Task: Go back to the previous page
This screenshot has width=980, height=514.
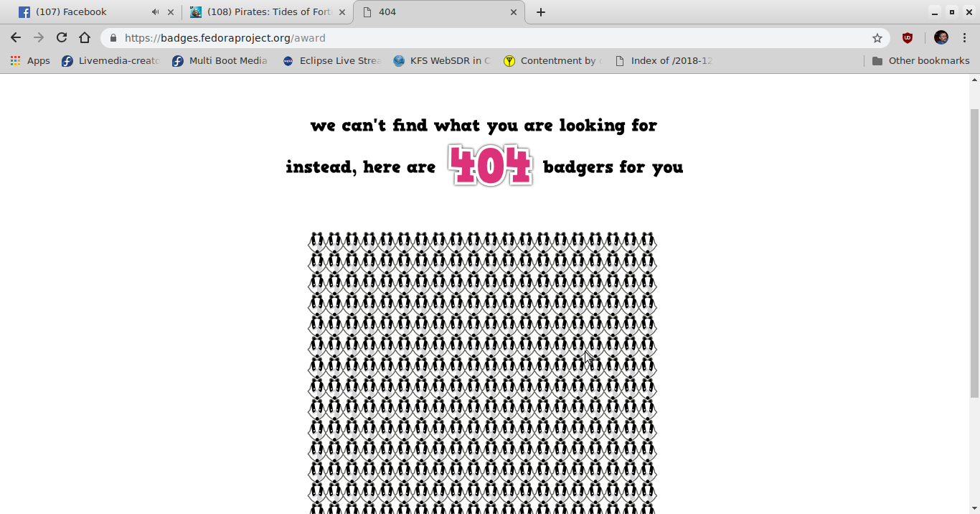Action: 16,38
